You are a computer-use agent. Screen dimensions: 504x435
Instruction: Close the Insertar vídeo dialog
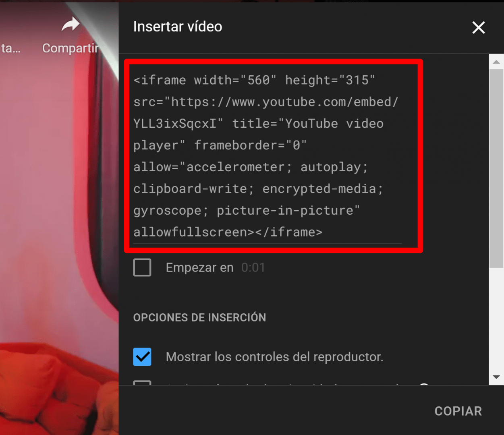pos(479,28)
